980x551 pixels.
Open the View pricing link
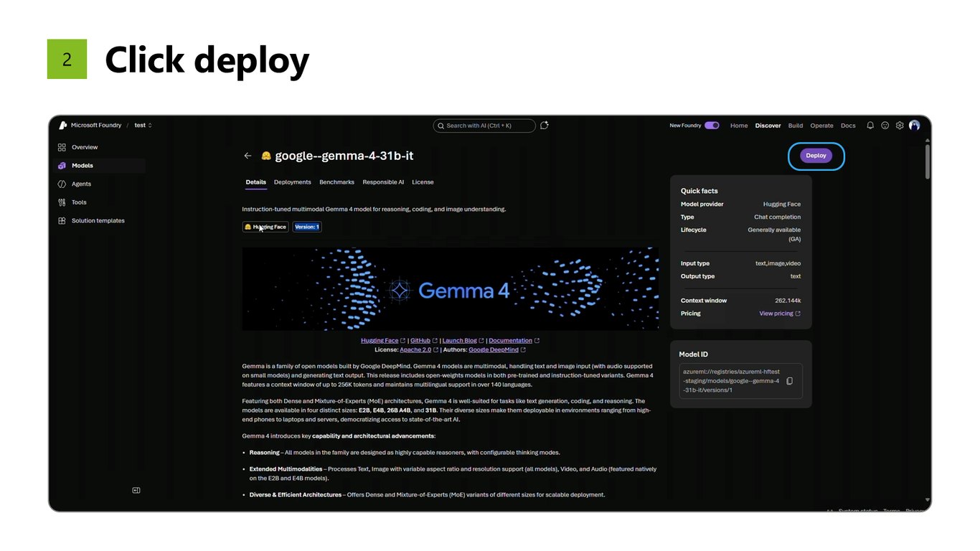(780, 314)
